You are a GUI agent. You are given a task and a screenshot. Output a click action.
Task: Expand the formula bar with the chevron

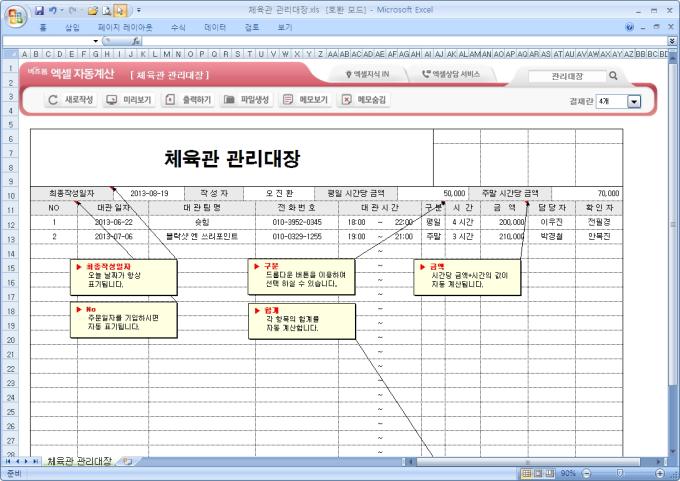point(672,41)
